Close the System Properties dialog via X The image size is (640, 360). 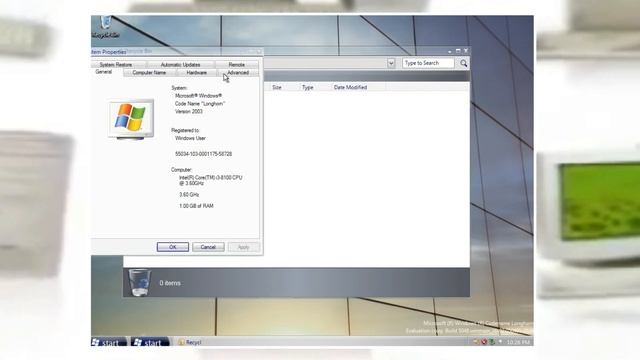coord(259,51)
